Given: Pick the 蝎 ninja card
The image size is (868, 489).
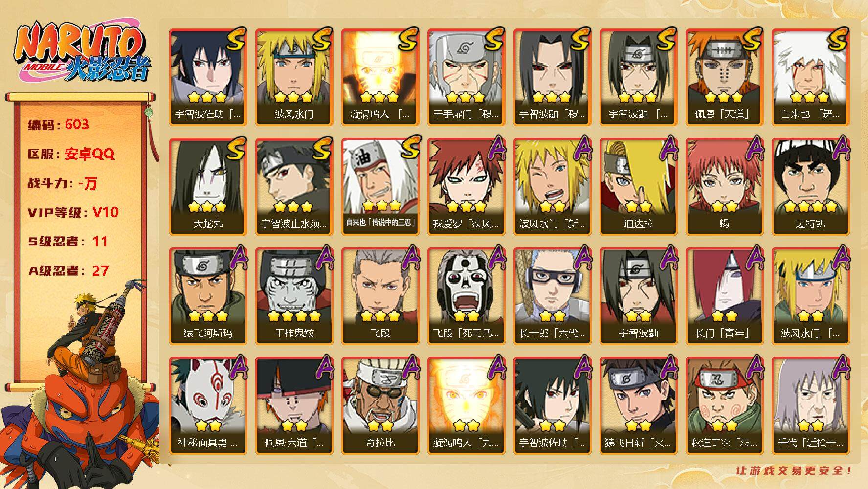Looking at the screenshot, I should click(724, 186).
